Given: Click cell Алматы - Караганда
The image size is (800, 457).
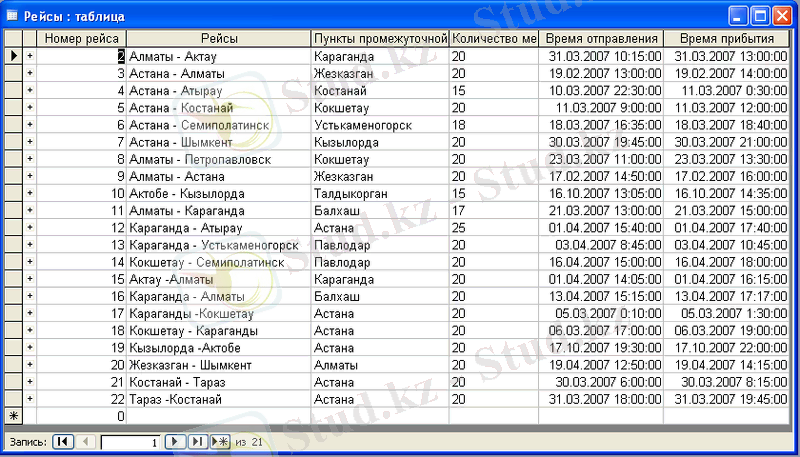Looking at the screenshot, I should [x=219, y=211].
